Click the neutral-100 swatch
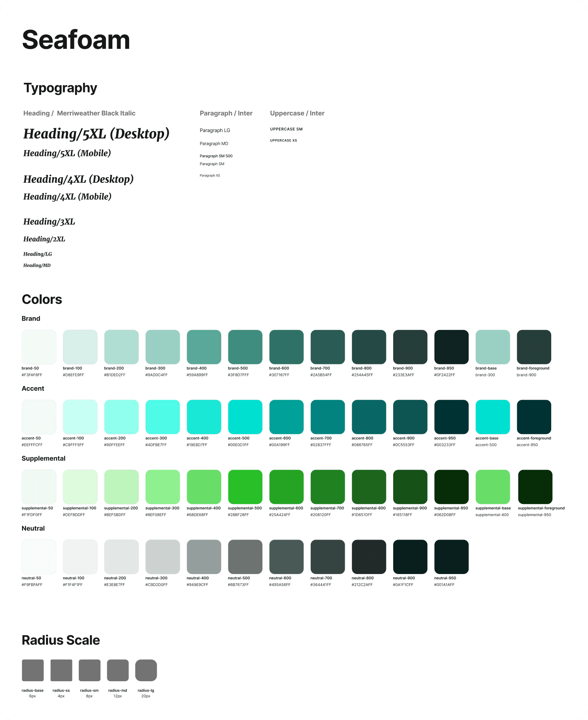The width and height of the screenshot is (588, 720). pyautogui.click(x=80, y=557)
